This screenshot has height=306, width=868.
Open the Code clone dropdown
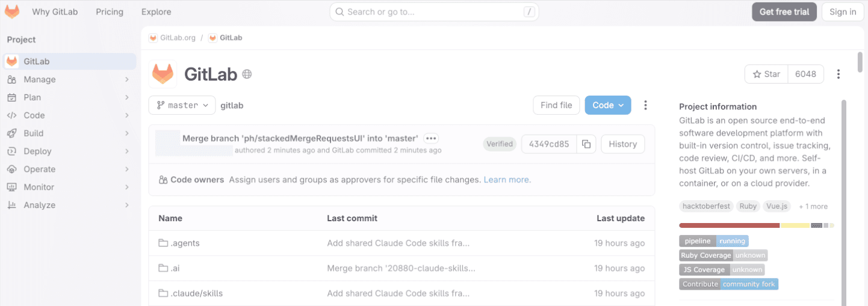(x=608, y=105)
